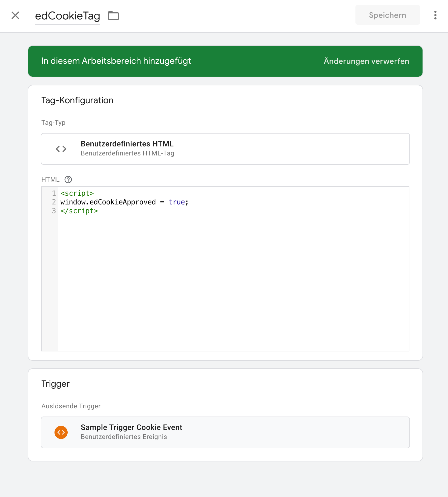448x497 pixels.
Task: Click the Benutzerdefiniertes HTML tag type title
Action: pos(127,144)
